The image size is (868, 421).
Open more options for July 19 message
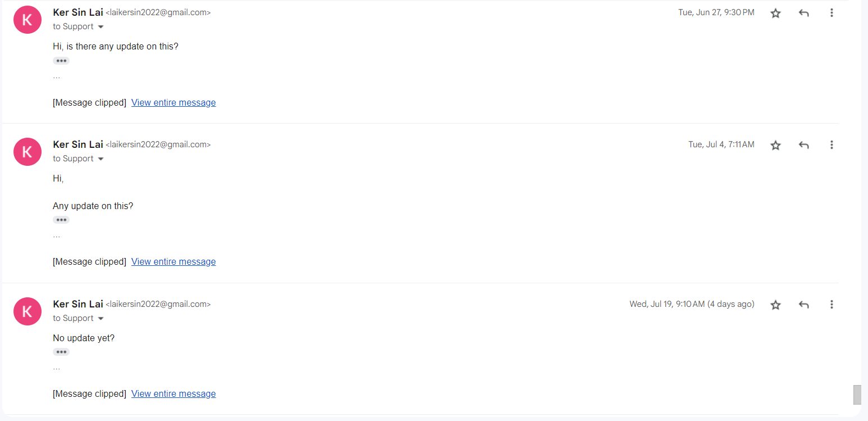pos(832,305)
